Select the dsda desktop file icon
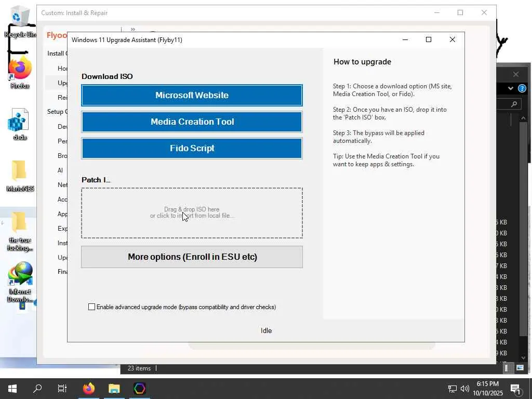The height and width of the screenshot is (399, 532). 20,124
